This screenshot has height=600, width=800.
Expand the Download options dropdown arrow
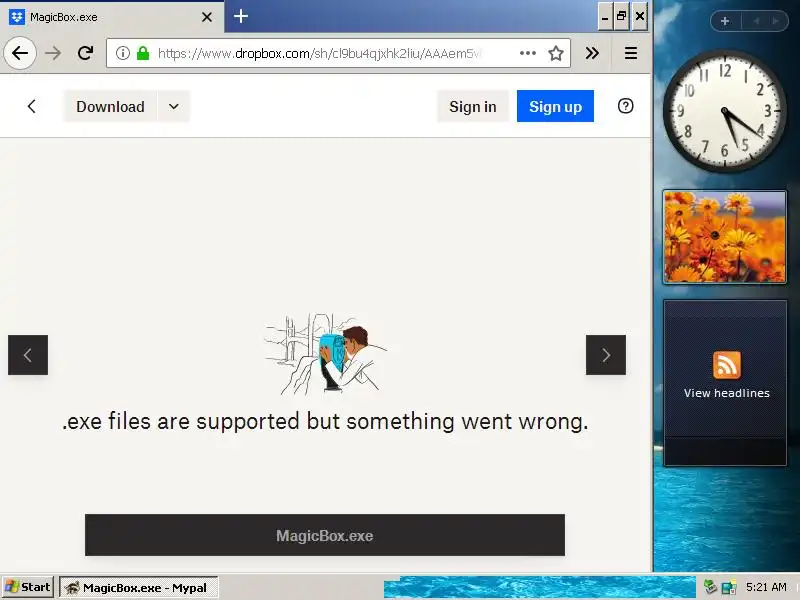coord(173,106)
